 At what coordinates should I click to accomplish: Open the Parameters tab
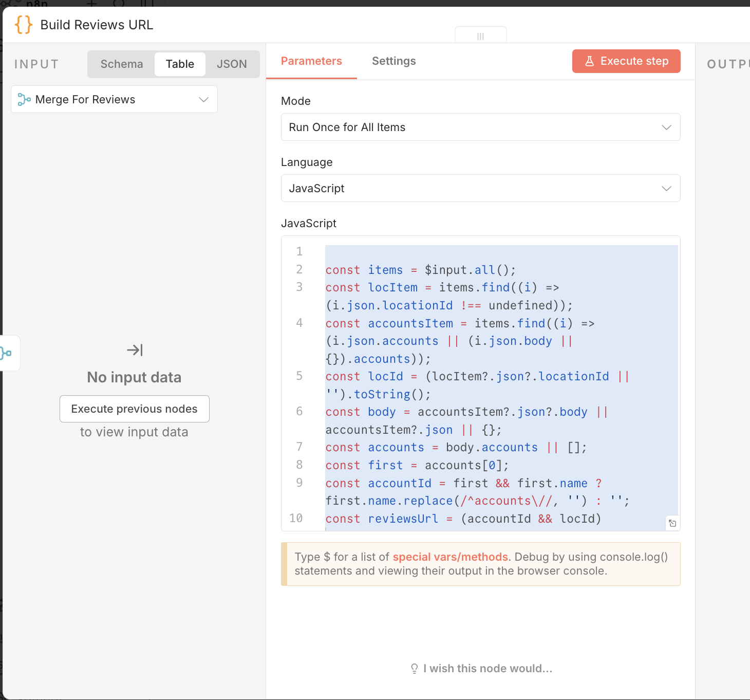click(311, 61)
